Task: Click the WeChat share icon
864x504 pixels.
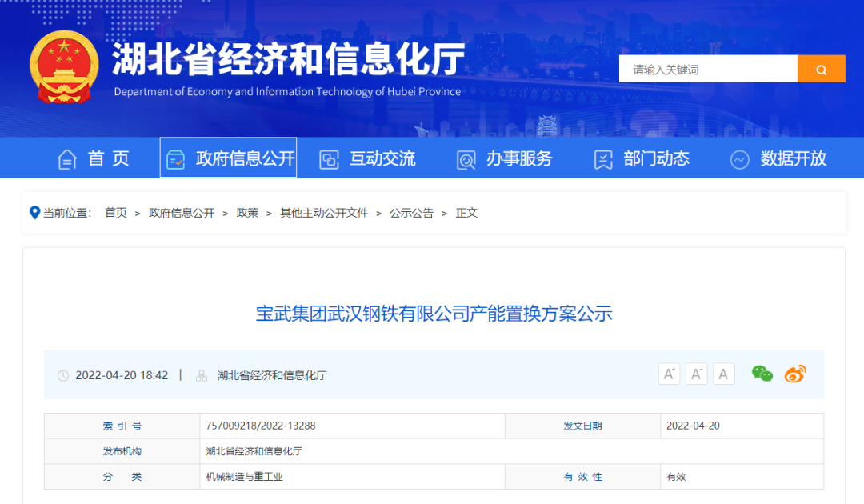Action: 762,373
